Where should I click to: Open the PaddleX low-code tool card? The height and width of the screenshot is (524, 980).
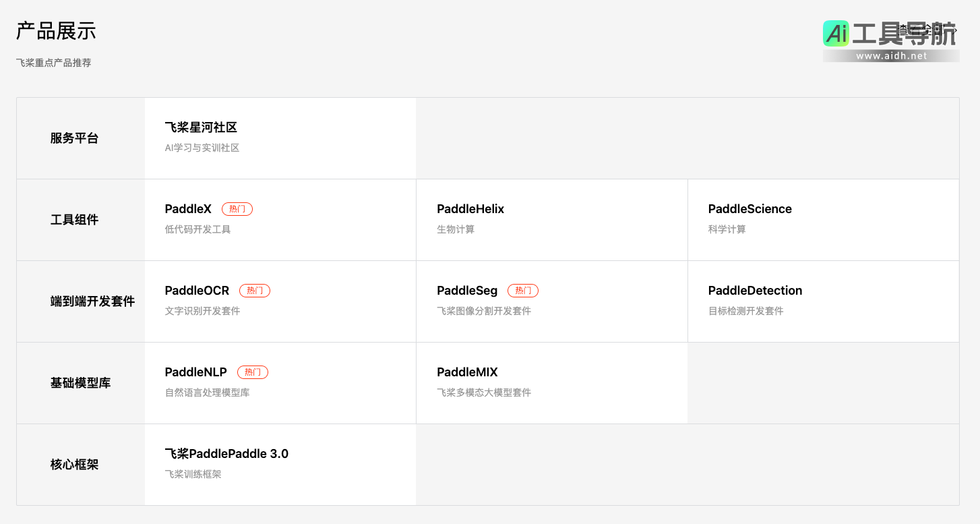(x=280, y=219)
